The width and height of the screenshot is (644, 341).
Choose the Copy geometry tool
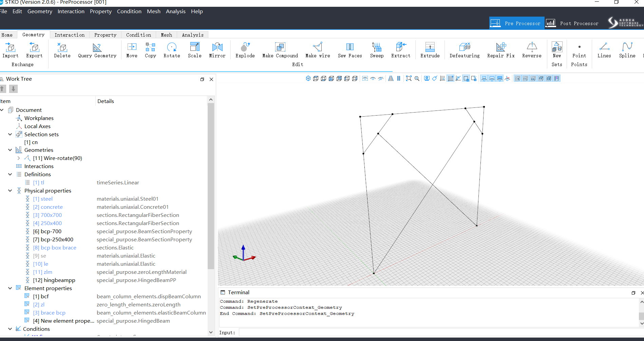click(150, 50)
